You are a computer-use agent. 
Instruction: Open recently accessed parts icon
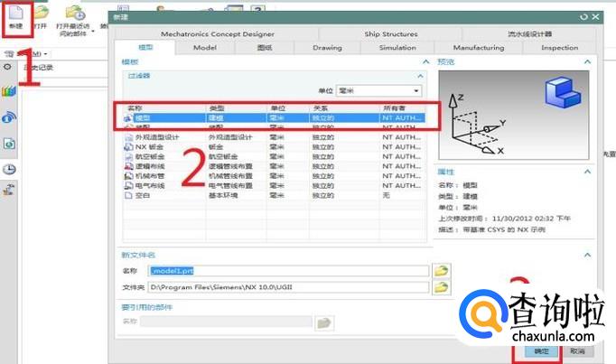(x=75, y=13)
